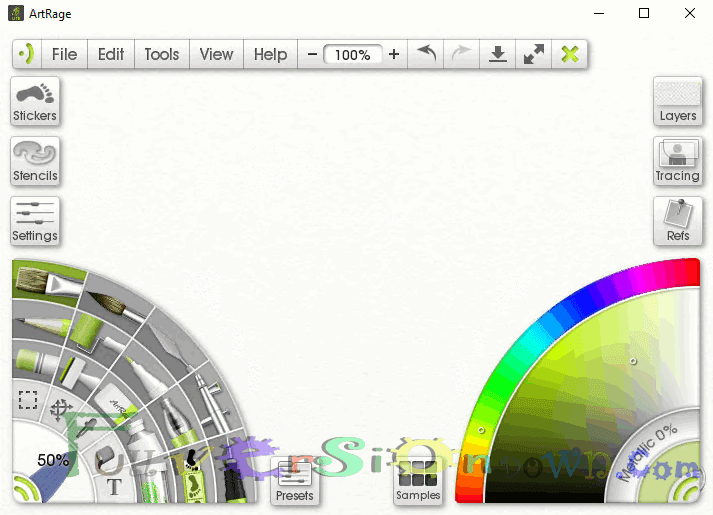Image resolution: width=713 pixels, height=515 pixels.
Task: Select the rectangular Selection tool
Action: (28, 400)
